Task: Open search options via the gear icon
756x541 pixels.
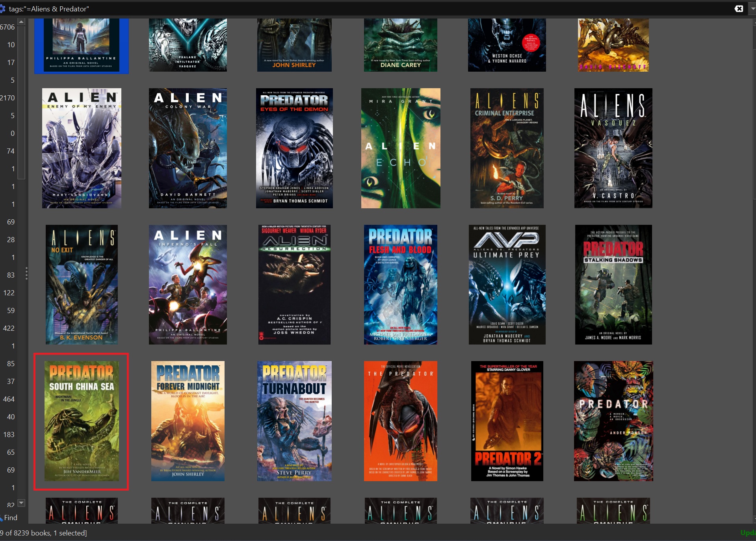Action: point(2,9)
